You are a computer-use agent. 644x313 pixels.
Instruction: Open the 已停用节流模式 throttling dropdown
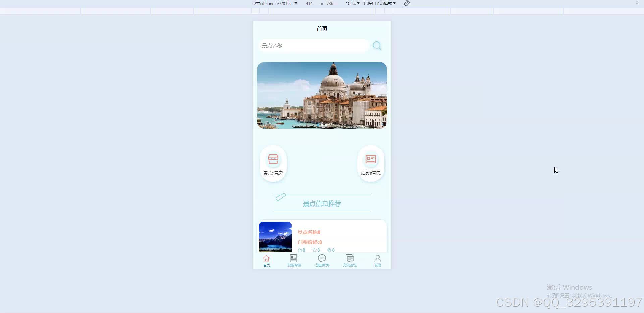tap(378, 3)
